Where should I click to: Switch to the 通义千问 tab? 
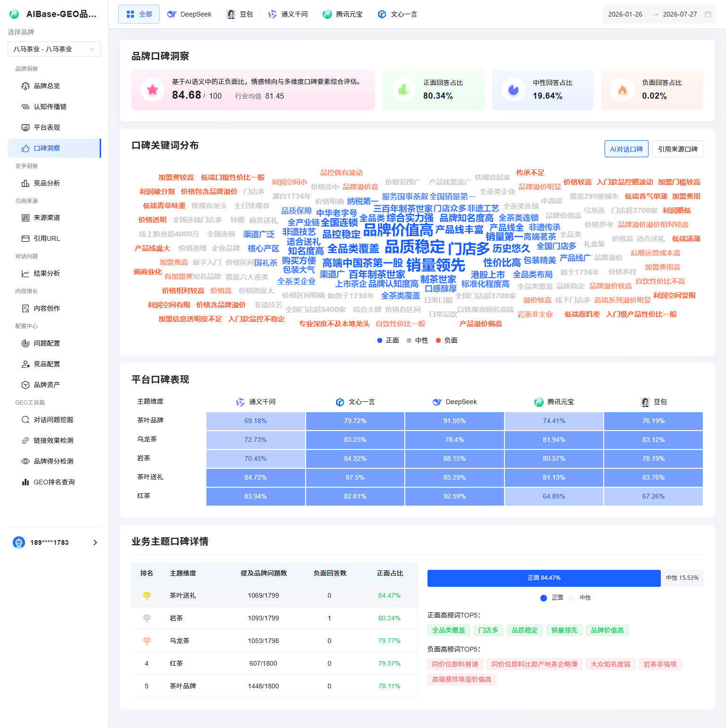click(x=288, y=14)
